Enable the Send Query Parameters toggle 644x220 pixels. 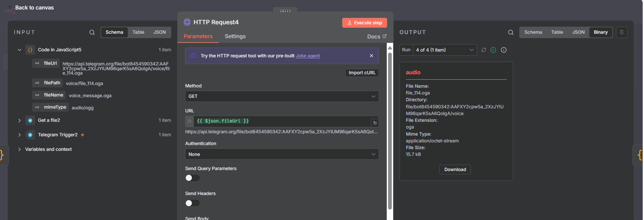(193, 178)
